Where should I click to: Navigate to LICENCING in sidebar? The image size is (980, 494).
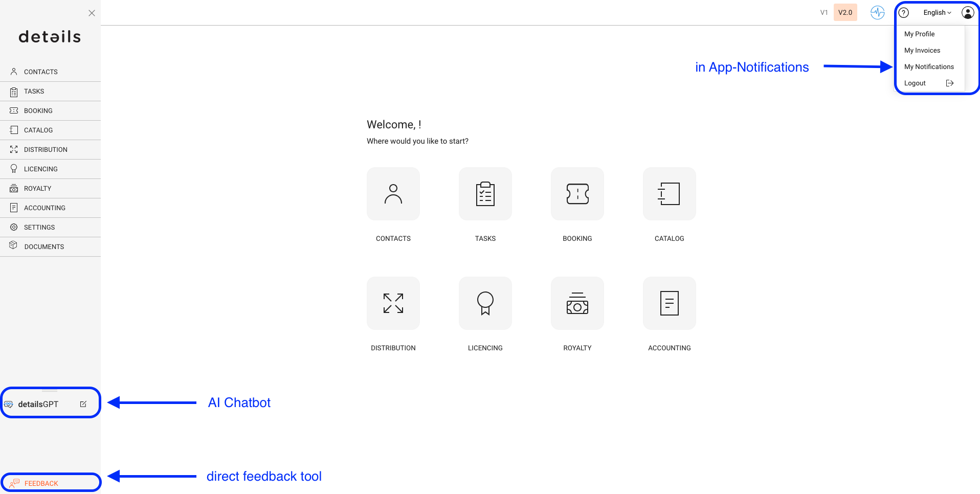coord(50,169)
